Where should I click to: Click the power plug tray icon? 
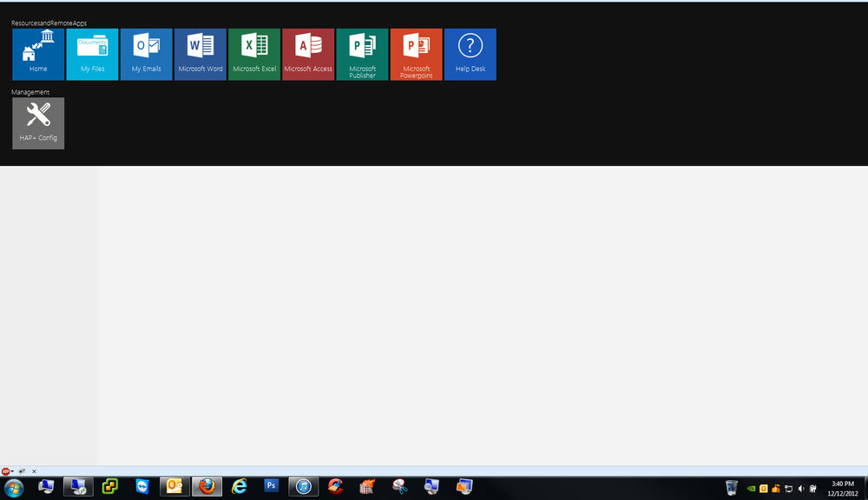coord(812,489)
